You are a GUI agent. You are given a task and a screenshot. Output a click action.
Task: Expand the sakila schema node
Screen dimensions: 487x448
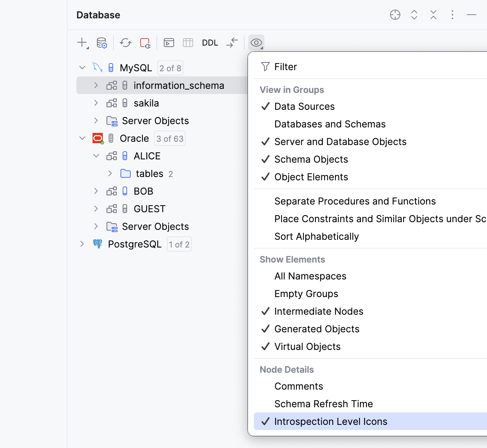tap(96, 103)
